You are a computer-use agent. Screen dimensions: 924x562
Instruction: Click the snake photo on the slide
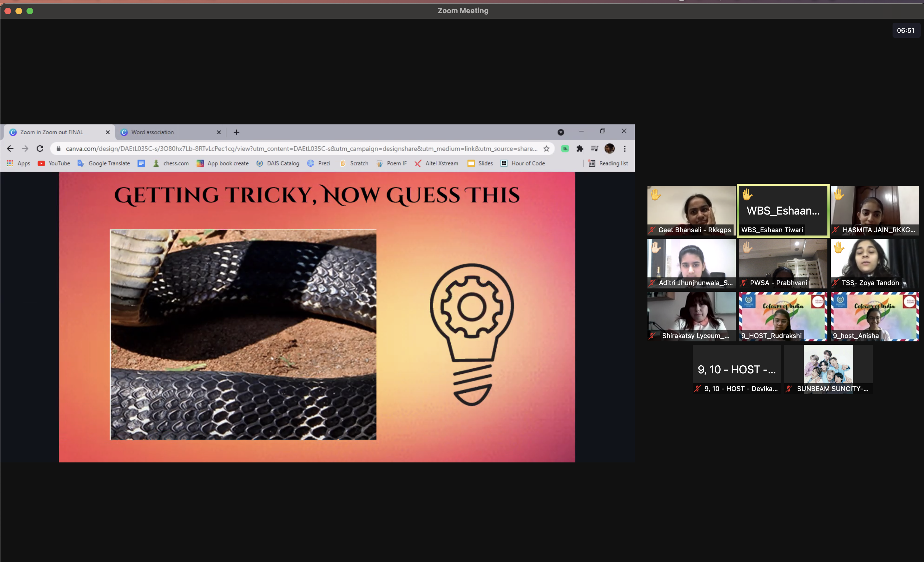pyautogui.click(x=243, y=334)
